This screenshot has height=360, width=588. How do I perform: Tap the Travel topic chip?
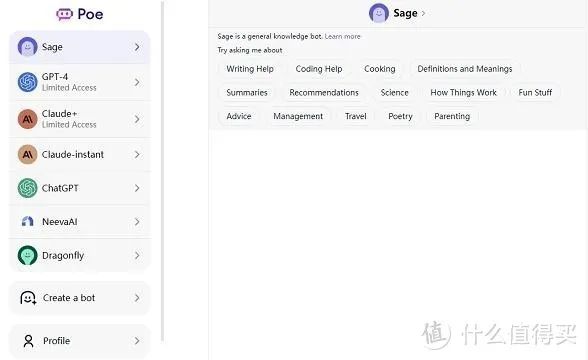click(x=356, y=116)
